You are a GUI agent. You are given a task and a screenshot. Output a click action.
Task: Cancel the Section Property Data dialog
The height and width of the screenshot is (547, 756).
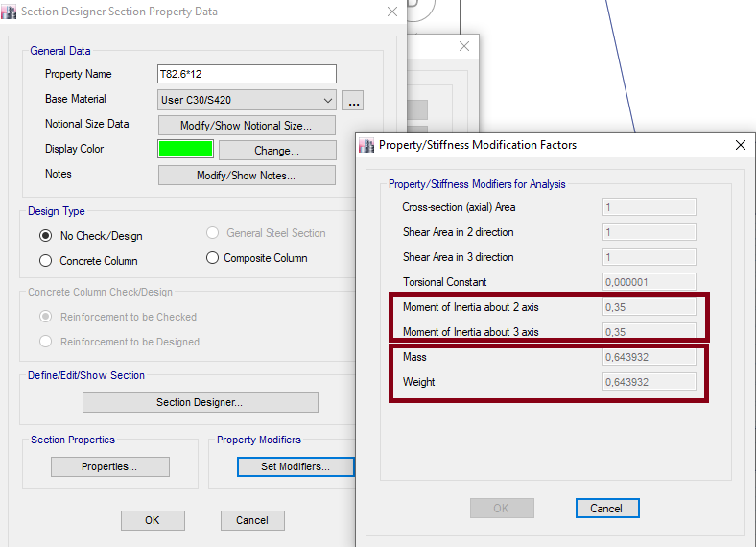[x=252, y=520]
